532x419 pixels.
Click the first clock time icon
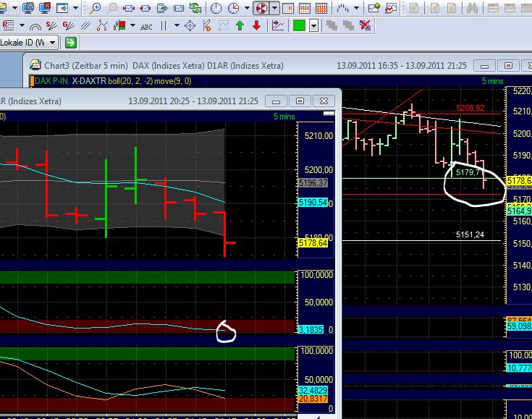(x=216, y=8)
